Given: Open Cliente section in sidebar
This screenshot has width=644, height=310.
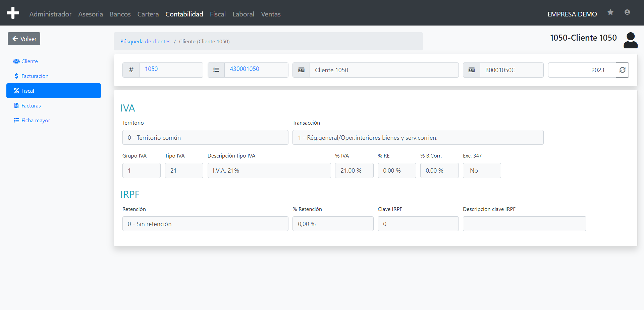Looking at the screenshot, I should (54, 61).
